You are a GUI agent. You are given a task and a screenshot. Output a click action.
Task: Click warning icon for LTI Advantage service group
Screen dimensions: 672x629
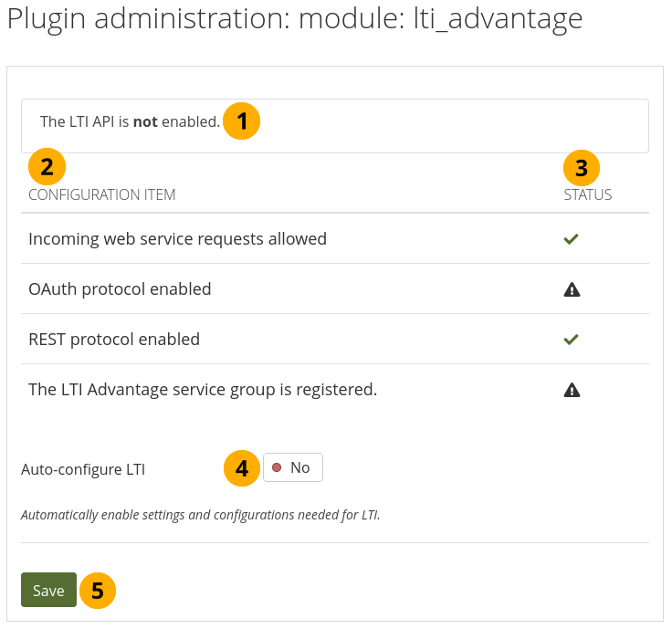coord(572,390)
